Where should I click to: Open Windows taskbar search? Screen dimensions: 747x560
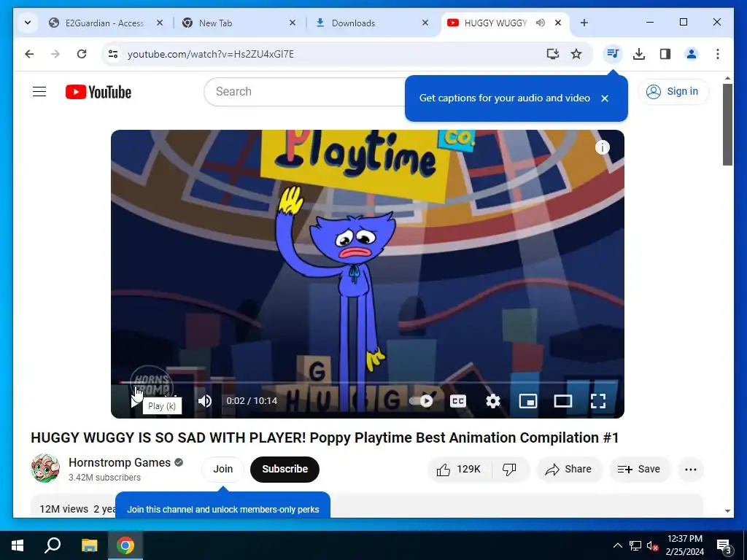[x=53, y=545]
